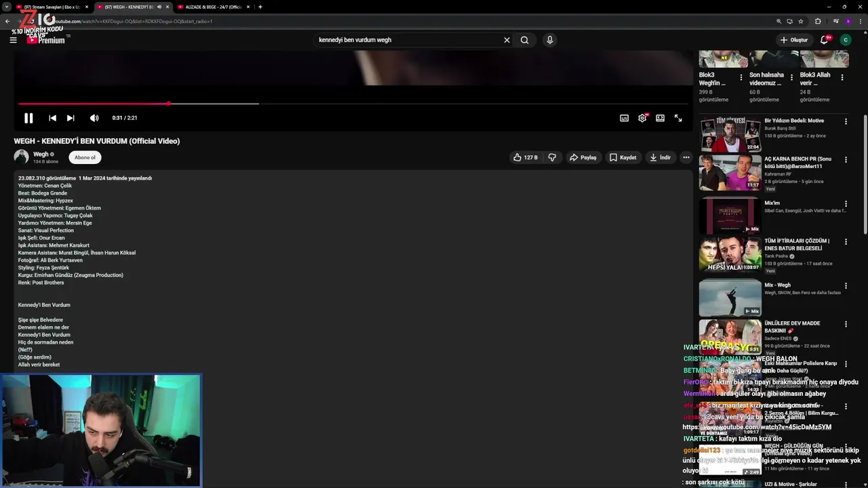Image resolution: width=868 pixels, height=488 pixels.
Task: Play Bir Yıldızın Bedeli: Motive thumbnail
Action: click(x=730, y=134)
